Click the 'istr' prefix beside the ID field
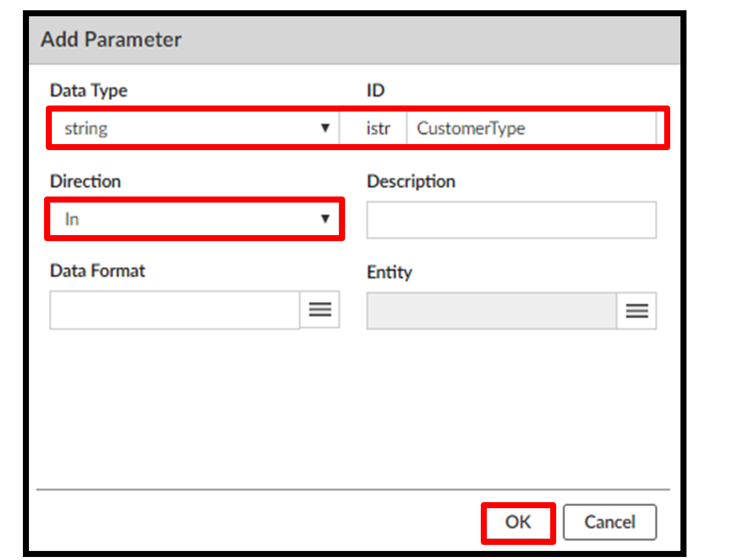The height and width of the screenshot is (560, 745). pos(378,128)
